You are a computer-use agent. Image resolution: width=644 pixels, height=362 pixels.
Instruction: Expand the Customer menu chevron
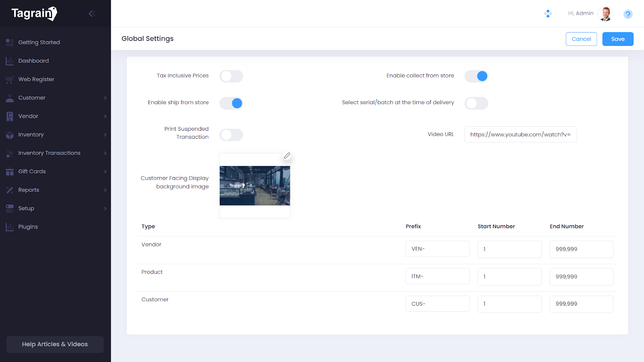[105, 98]
